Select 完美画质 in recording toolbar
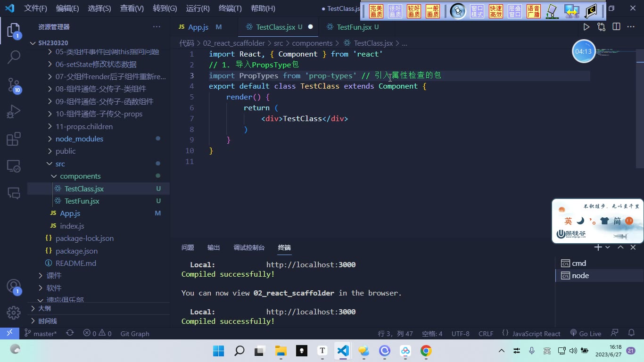644x362 pixels. coord(376,11)
